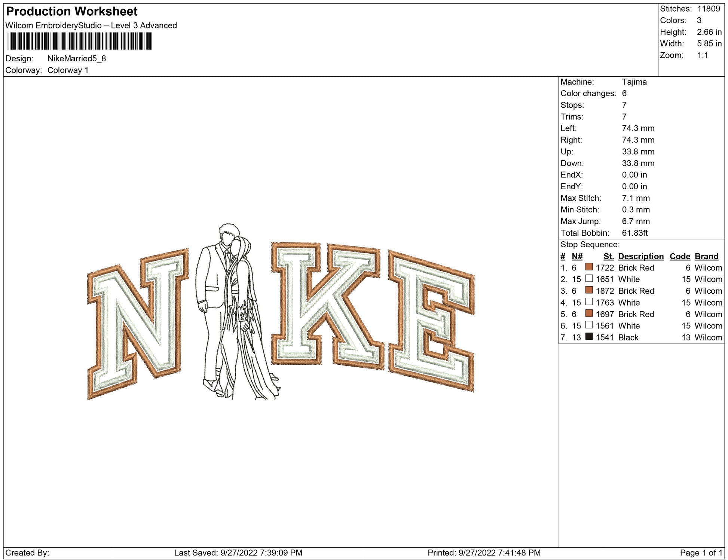Click the embroidered letter K

click(x=327, y=305)
